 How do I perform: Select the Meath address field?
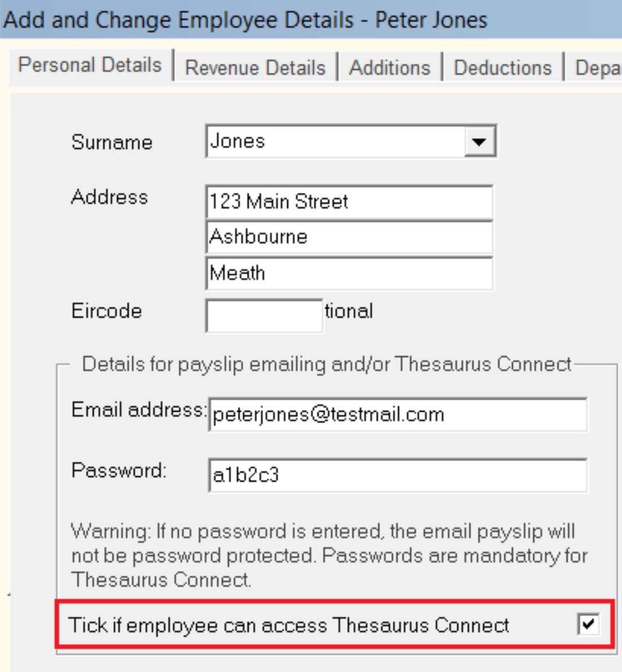tap(349, 272)
